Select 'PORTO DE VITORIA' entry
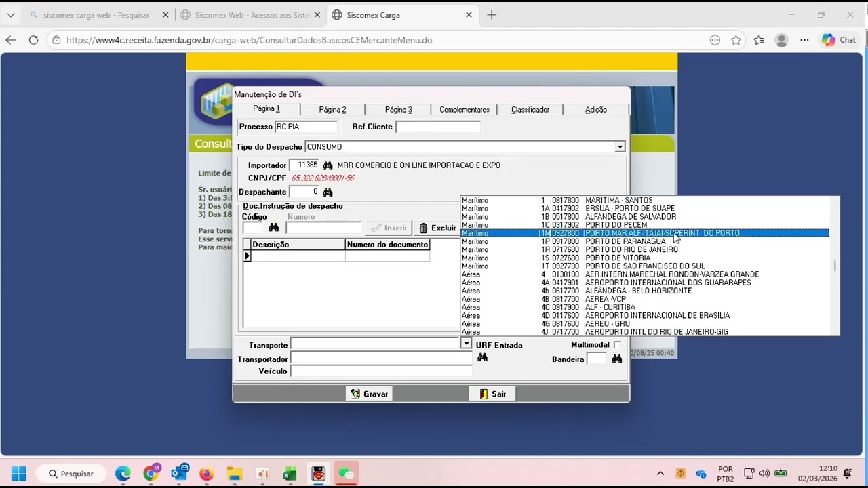The height and width of the screenshot is (488, 868). tap(645, 258)
